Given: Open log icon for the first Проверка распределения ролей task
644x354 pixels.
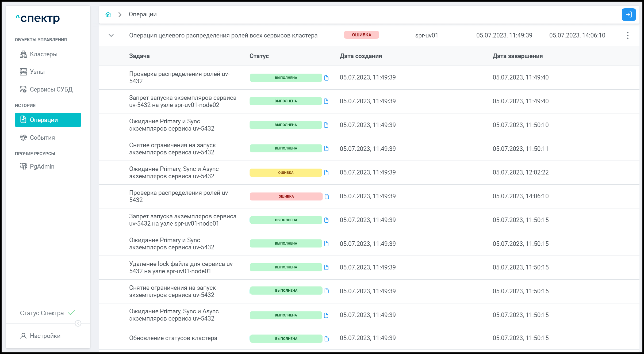Looking at the screenshot, I should (326, 78).
